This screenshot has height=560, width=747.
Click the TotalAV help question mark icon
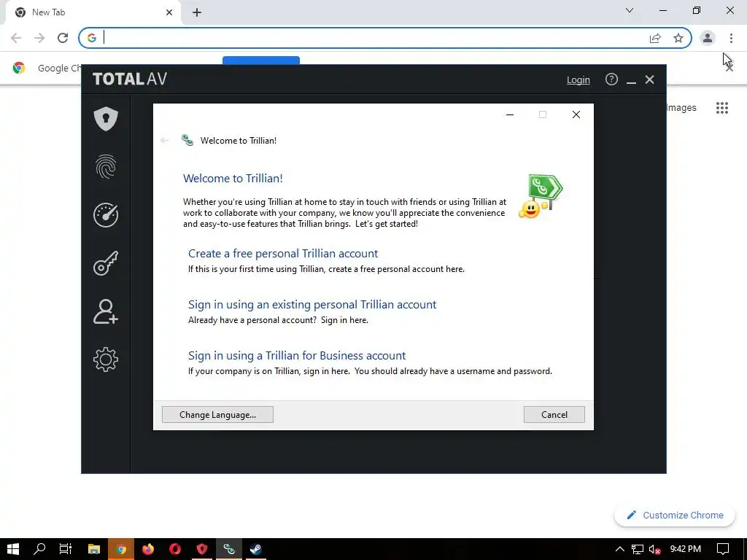611,79
